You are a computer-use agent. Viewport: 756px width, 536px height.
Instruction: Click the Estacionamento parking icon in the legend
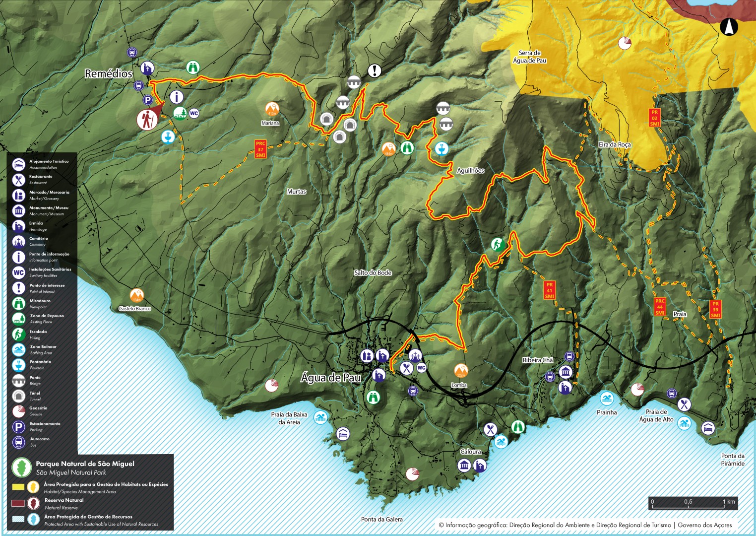[19, 427]
